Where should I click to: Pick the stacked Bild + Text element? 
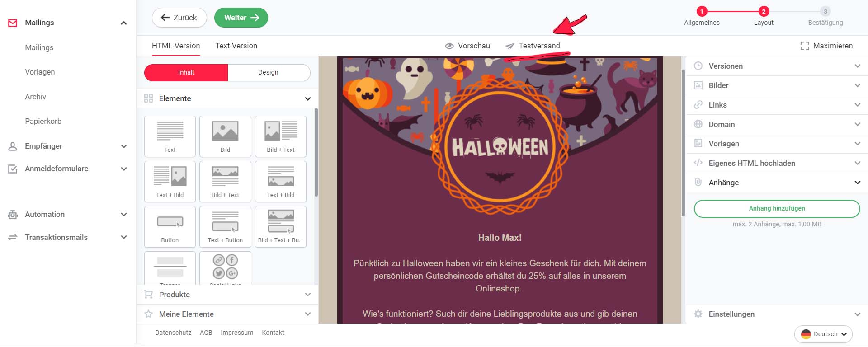click(225, 182)
